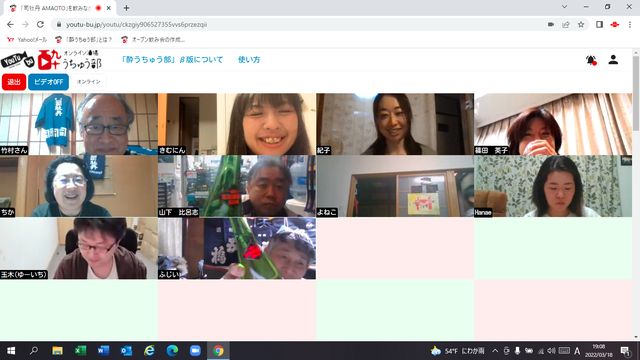Image resolution: width=640 pixels, height=360 pixels.
Task: Click the YouTu-bu 酔うちゅう部 site logo
Action: point(51,60)
